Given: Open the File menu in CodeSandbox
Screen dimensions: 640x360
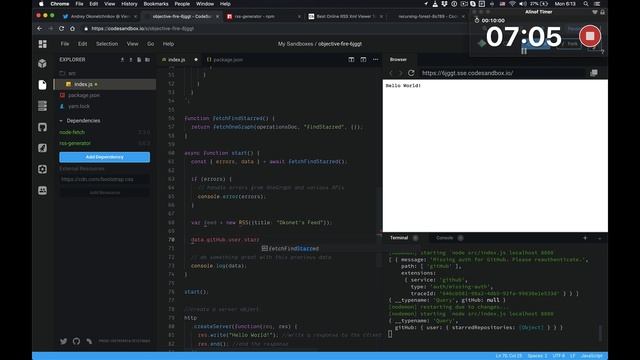Looking at the screenshot, I should pos(65,44).
